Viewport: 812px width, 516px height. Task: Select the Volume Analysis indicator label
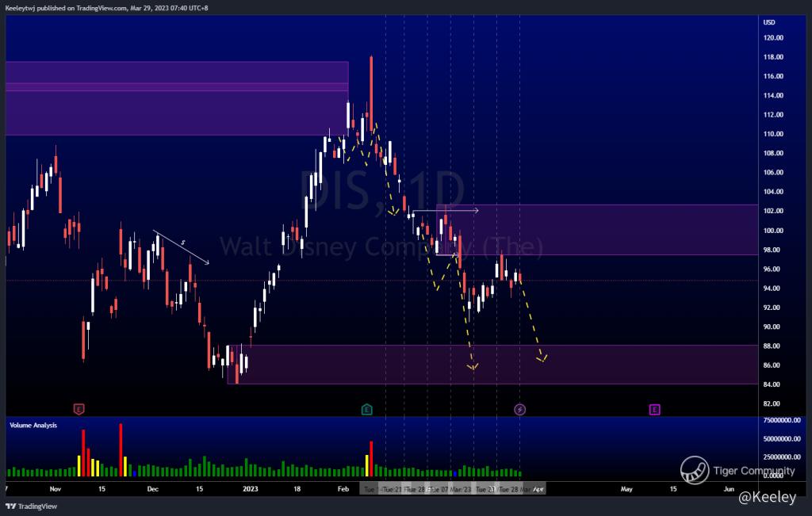[33, 425]
